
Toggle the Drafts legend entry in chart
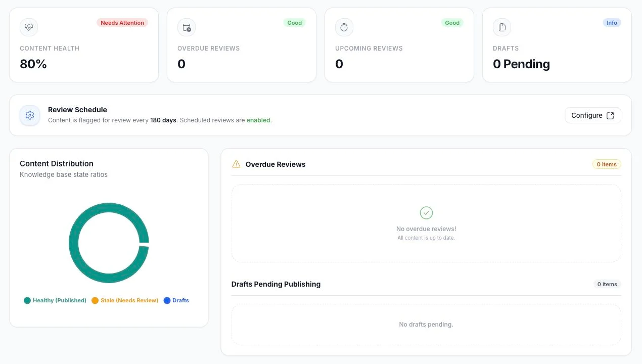pos(176,300)
